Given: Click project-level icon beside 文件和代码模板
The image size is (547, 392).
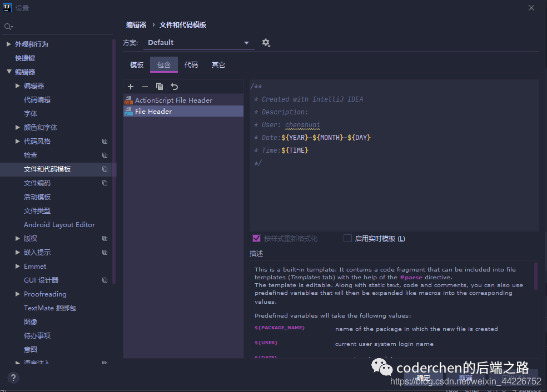Looking at the screenshot, I should (x=105, y=169).
